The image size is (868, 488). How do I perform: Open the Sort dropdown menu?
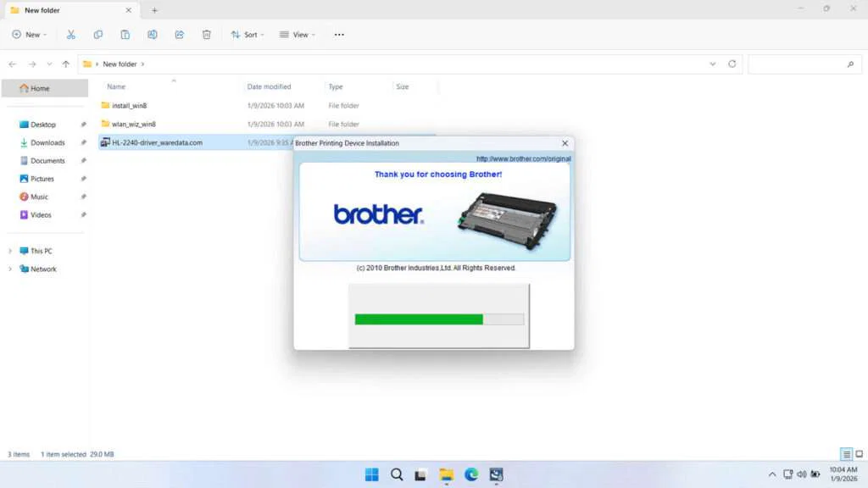click(x=248, y=34)
